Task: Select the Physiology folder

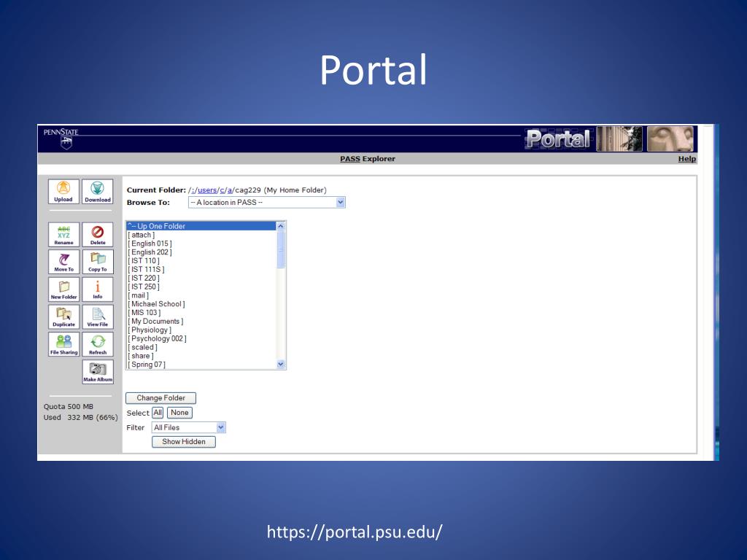Action: [201, 330]
